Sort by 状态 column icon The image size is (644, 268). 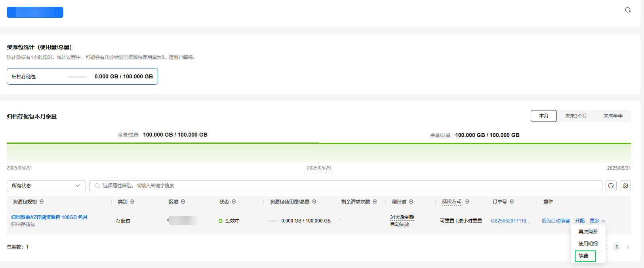pos(234,201)
